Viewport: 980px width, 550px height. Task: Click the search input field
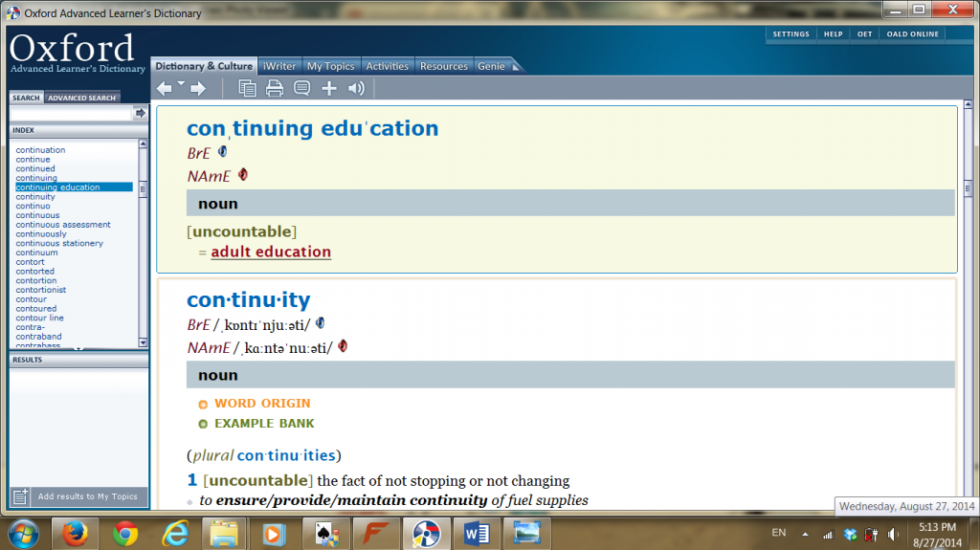[71, 113]
